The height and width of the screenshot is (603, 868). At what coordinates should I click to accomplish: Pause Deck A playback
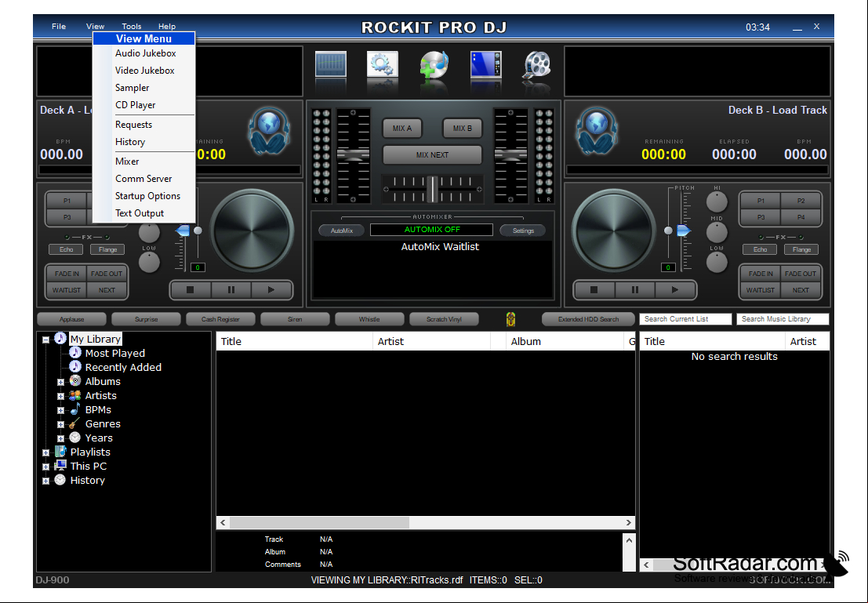[x=231, y=289]
